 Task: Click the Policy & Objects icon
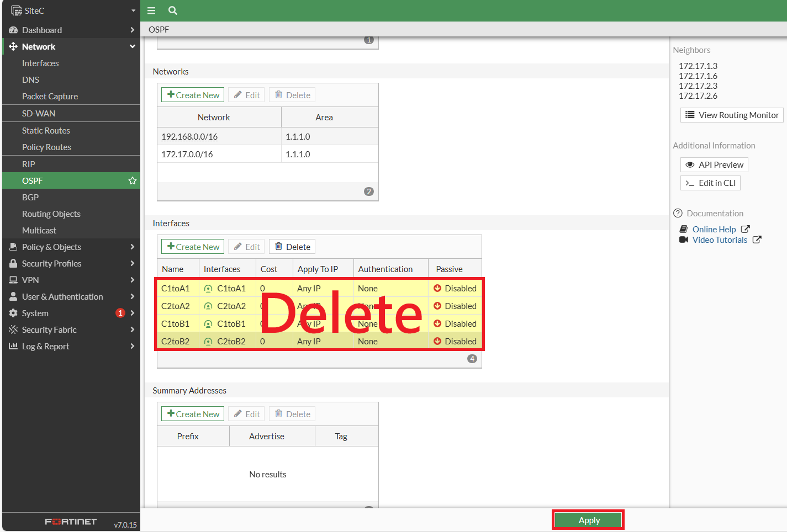coord(13,247)
